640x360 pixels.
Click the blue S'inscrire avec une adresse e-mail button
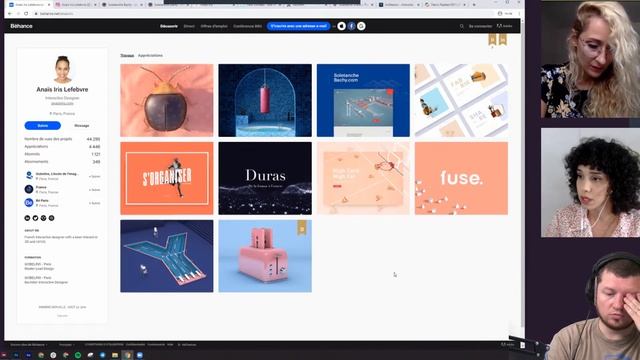pos(298,26)
